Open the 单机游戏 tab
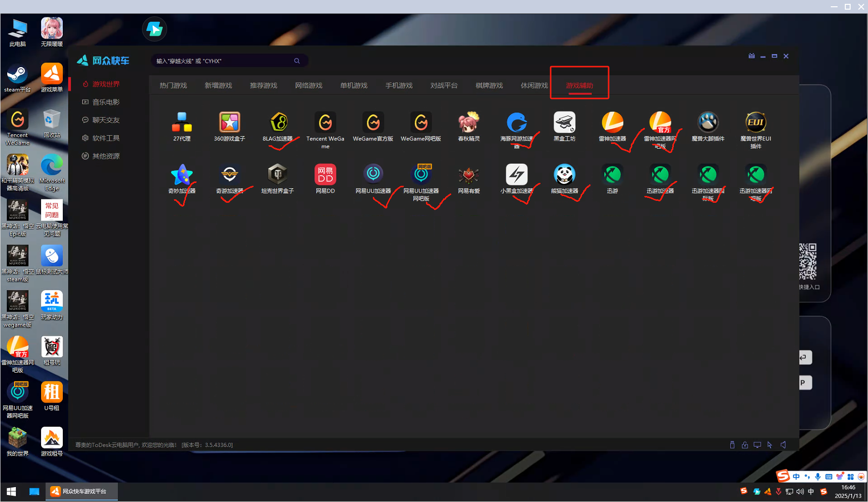Screen dimensions: 868x502 tap(354, 85)
